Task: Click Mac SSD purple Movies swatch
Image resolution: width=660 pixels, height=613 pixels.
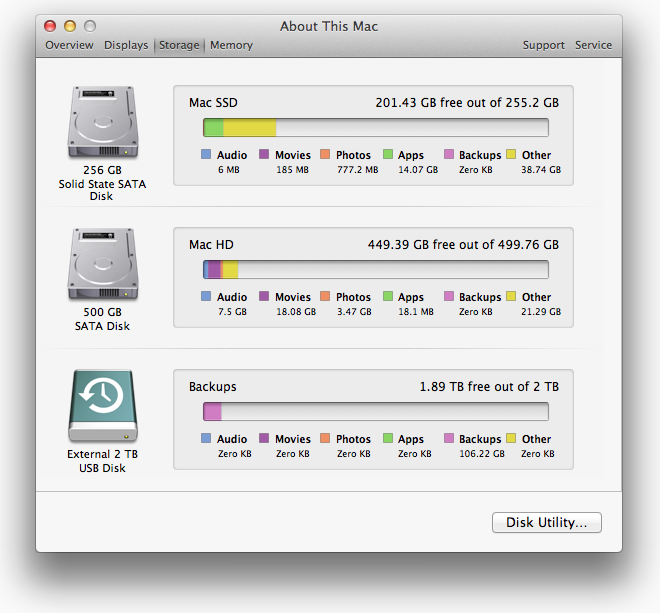Action: (x=264, y=154)
